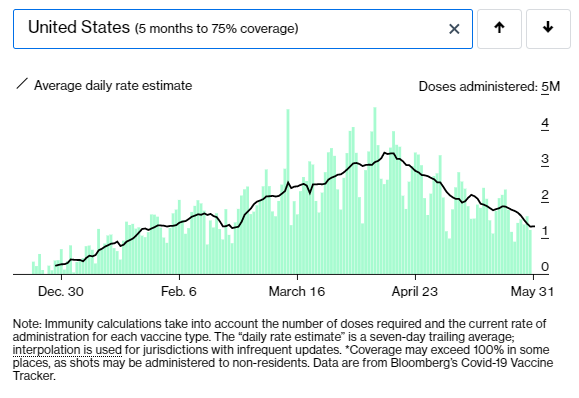Click the May 31 axis label
This screenshot has height=398, width=579.
(x=532, y=291)
